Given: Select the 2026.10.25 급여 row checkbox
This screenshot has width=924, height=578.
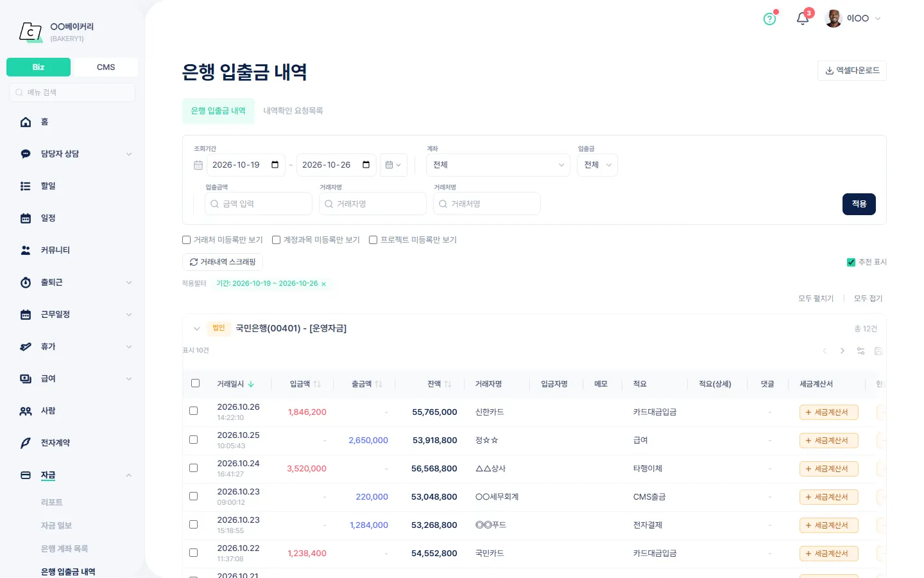Looking at the screenshot, I should click(194, 440).
